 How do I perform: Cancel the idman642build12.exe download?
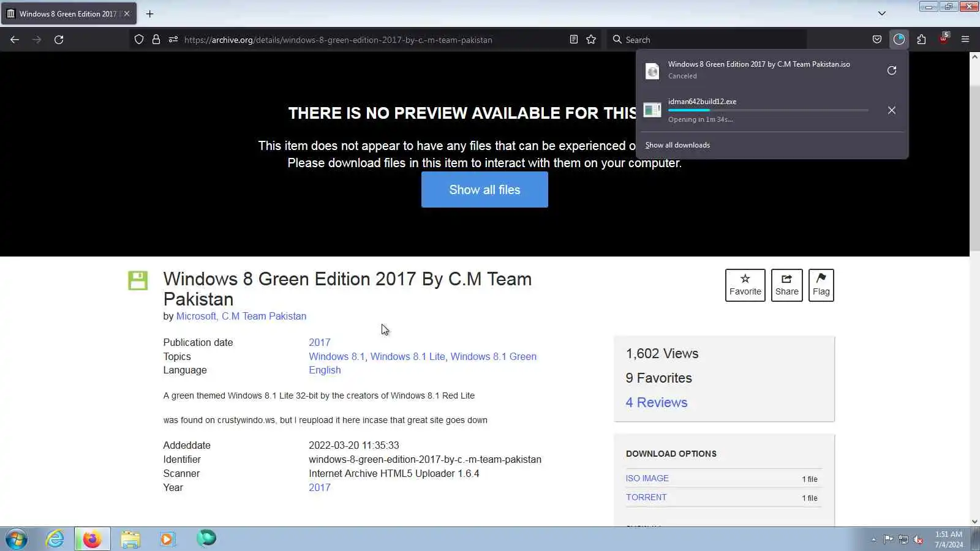coord(892,110)
